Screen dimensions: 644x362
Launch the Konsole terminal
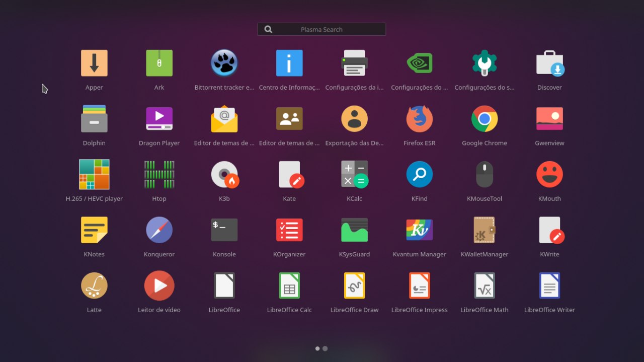click(x=224, y=230)
